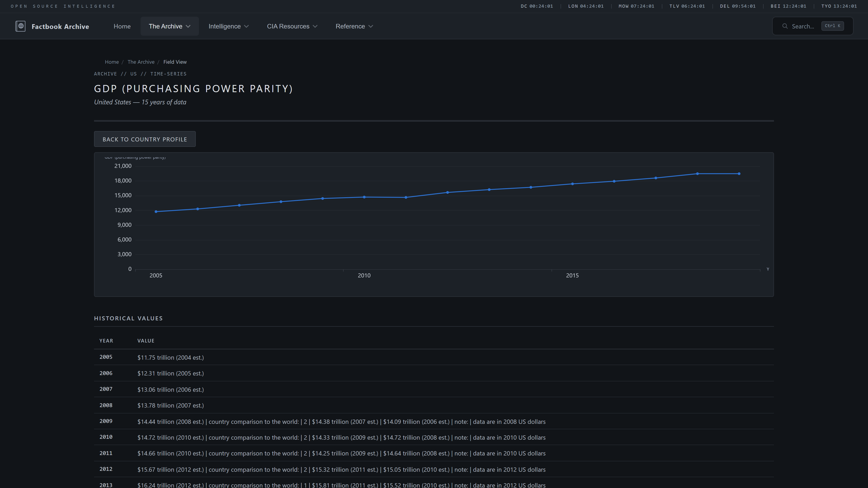Screen dimensions: 868x488
Task: Open the Home breadcrumb link
Action: pyautogui.click(x=111, y=62)
